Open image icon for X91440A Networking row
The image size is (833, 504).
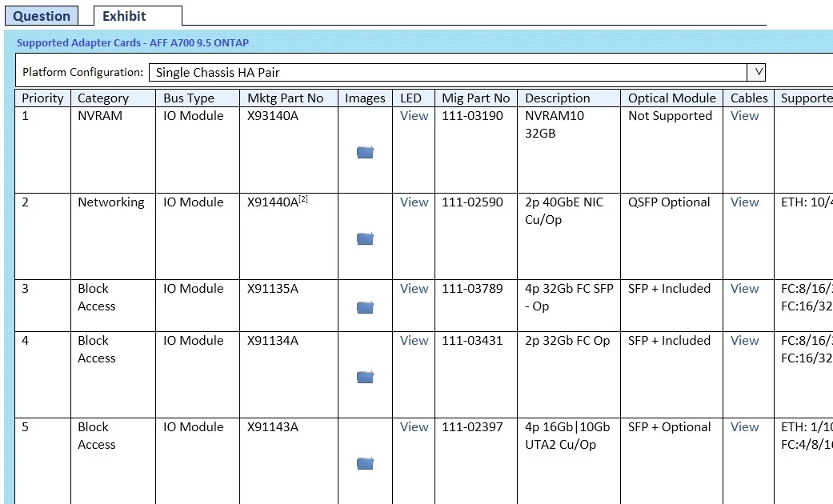[x=365, y=238]
